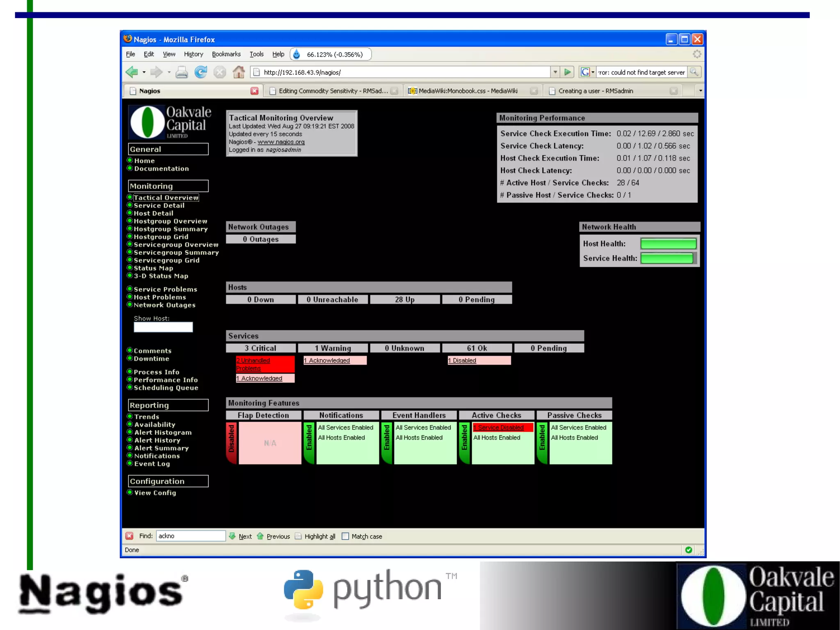Close the Find bar with red X

130,536
